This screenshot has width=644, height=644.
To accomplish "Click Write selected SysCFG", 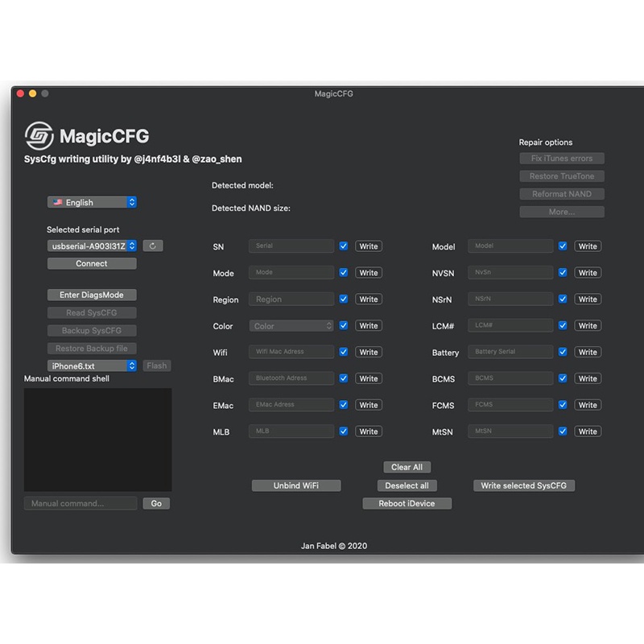I will [x=523, y=485].
